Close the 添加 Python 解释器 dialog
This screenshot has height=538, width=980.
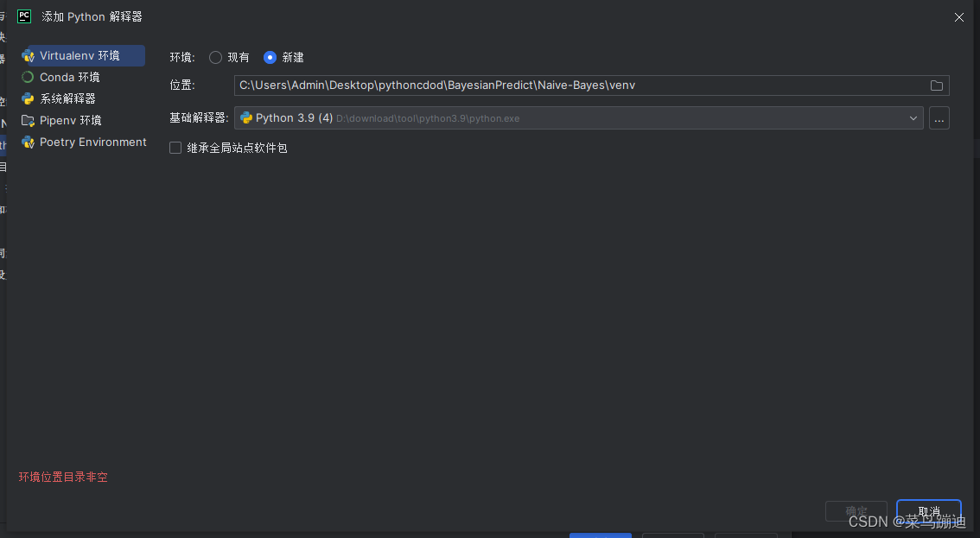point(959,17)
